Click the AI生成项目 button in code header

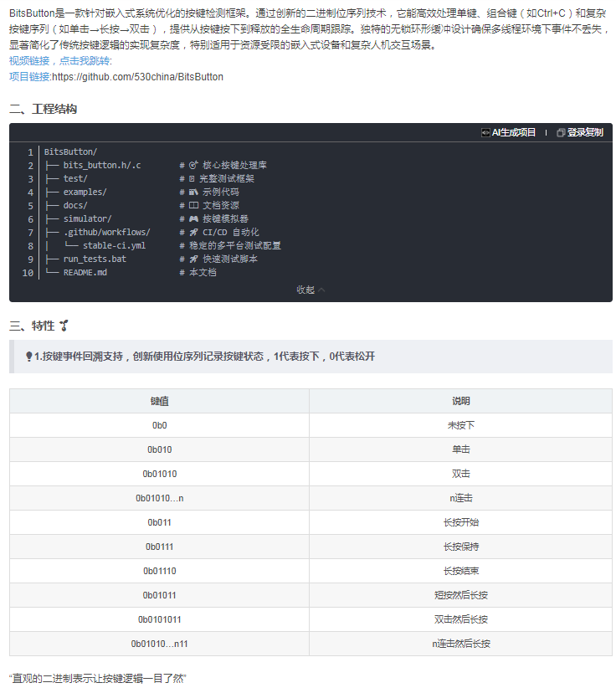pyautogui.click(x=508, y=132)
